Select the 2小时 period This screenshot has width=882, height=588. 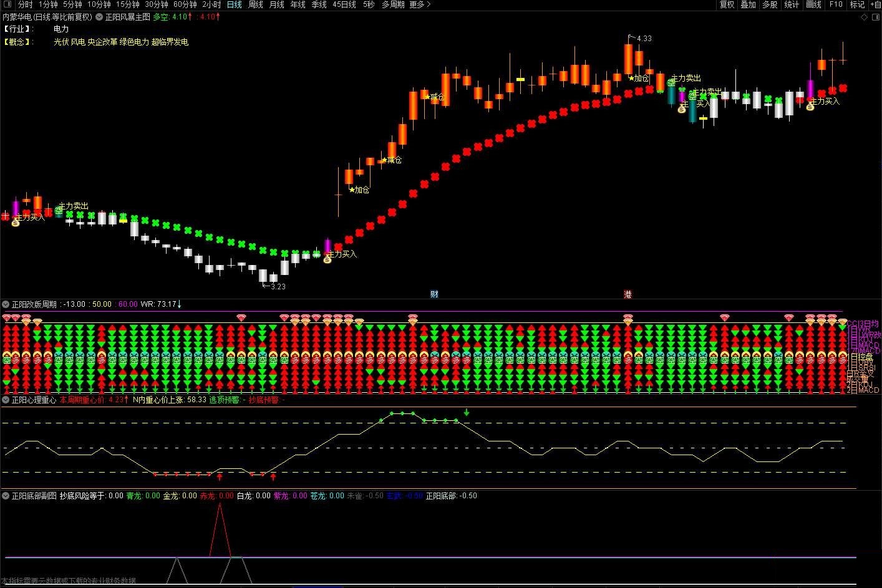(x=211, y=4)
